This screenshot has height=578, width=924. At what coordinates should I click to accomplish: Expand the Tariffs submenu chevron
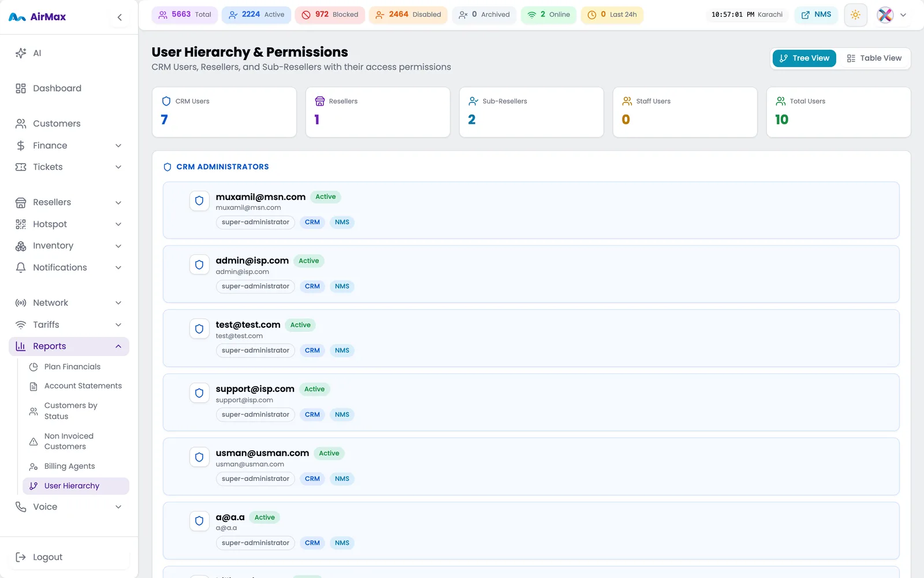[x=118, y=325]
